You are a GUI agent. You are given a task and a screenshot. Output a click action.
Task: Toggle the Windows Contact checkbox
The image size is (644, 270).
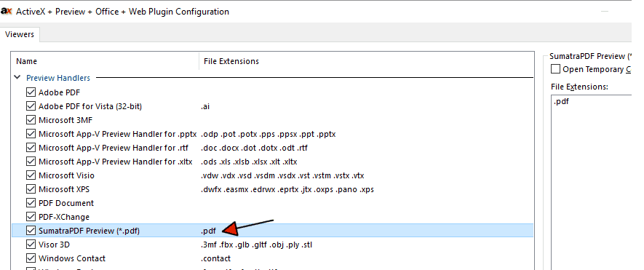coord(31,258)
